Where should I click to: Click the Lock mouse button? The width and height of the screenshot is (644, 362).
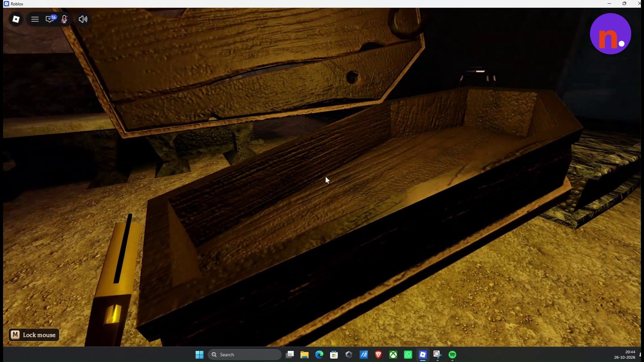(34, 335)
